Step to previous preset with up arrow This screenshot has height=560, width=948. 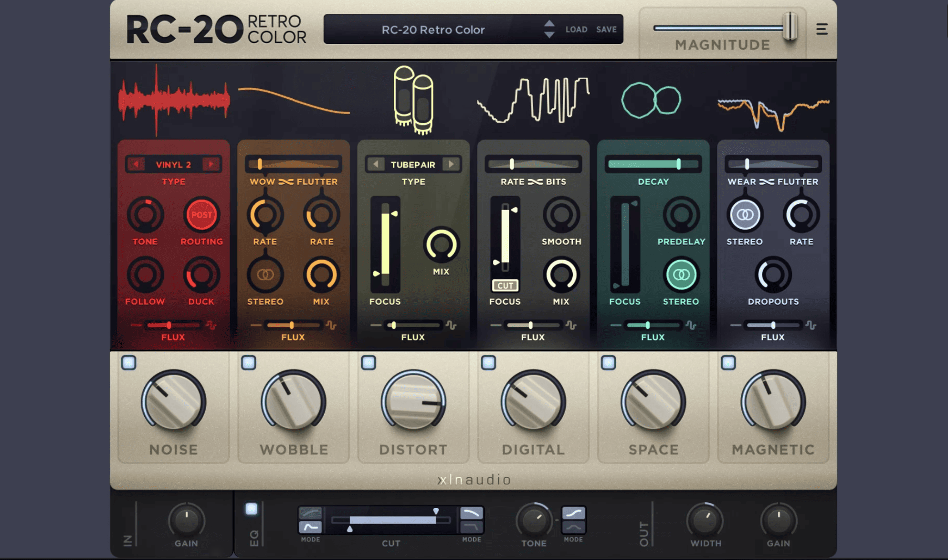point(549,23)
